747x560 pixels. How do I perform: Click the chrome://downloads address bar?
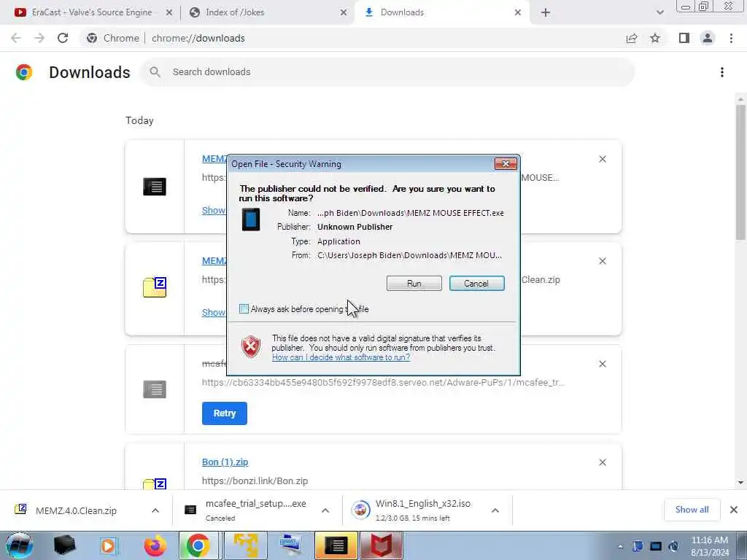[198, 38]
